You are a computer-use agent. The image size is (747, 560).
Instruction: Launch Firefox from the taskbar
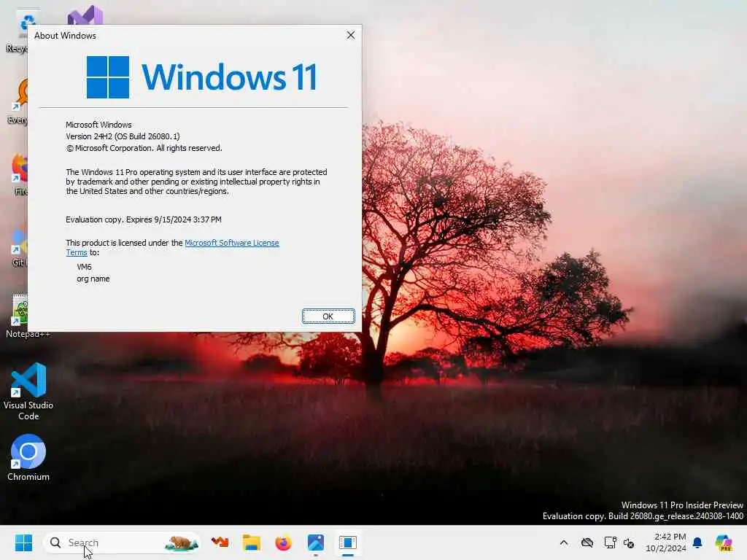pyautogui.click(x=284, y=542)
